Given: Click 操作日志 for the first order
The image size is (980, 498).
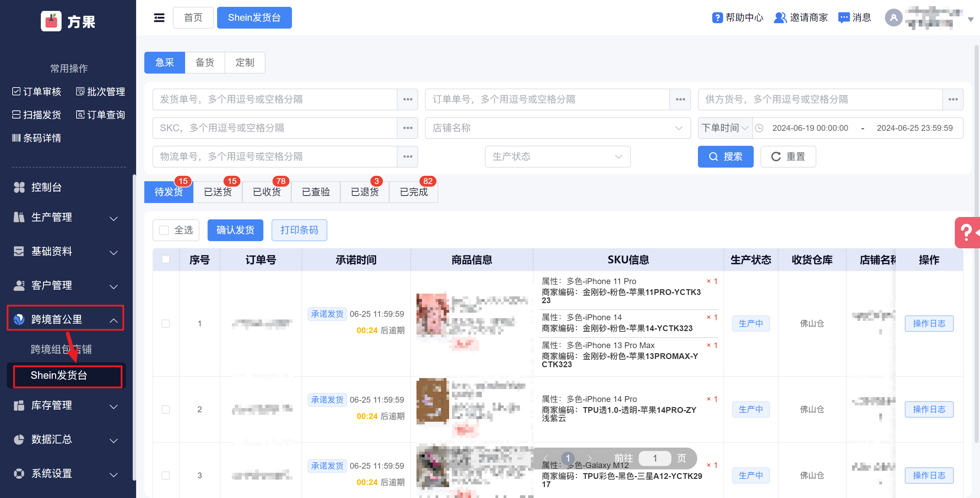Looking at the screenshot, I should [x=929, y=323].
